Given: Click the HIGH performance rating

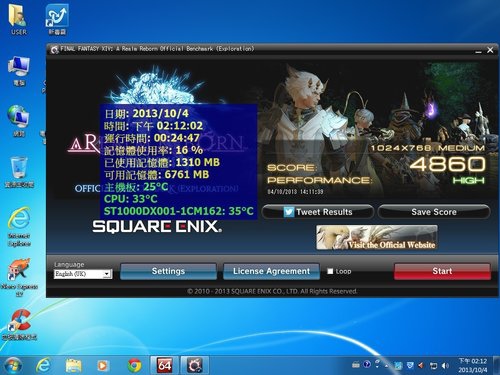Looking at the screenshot, I should tap(468, 181).
